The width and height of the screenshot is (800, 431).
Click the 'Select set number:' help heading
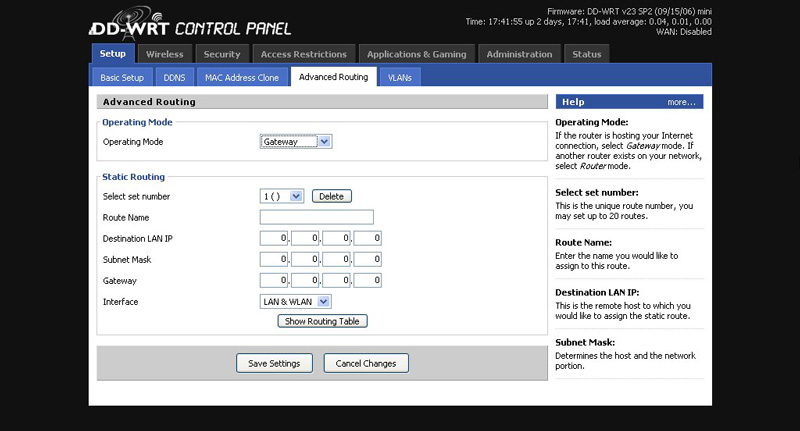click(x=597, y=193)
